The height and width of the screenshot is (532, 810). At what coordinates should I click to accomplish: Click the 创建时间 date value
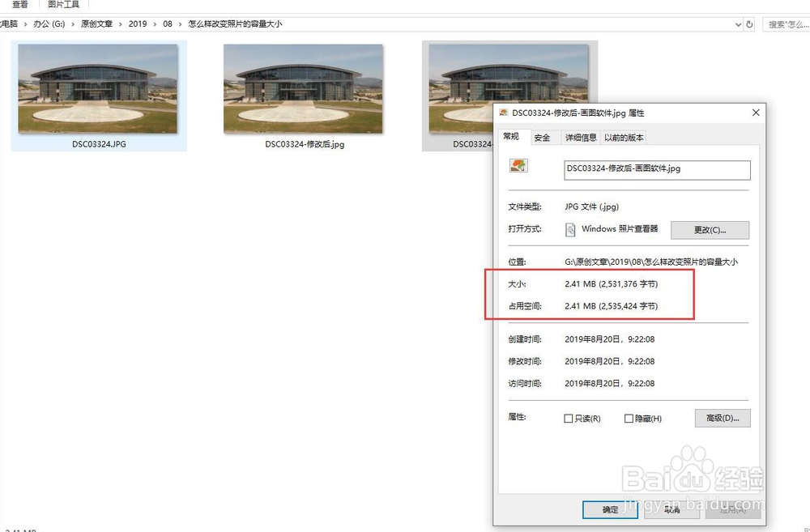[x=610, y=339]
